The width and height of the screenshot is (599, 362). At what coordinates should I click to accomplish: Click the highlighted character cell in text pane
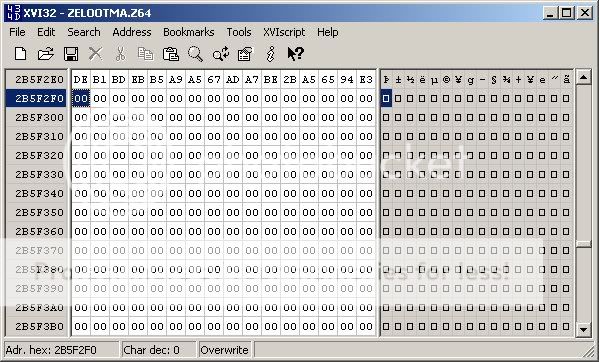tap(386, 99)
